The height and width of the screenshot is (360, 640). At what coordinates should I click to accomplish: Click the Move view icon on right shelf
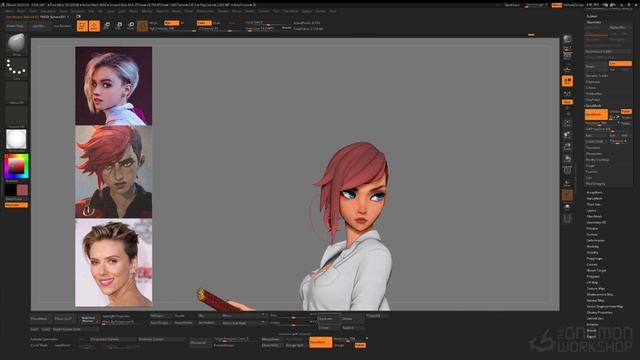(567, 134)
